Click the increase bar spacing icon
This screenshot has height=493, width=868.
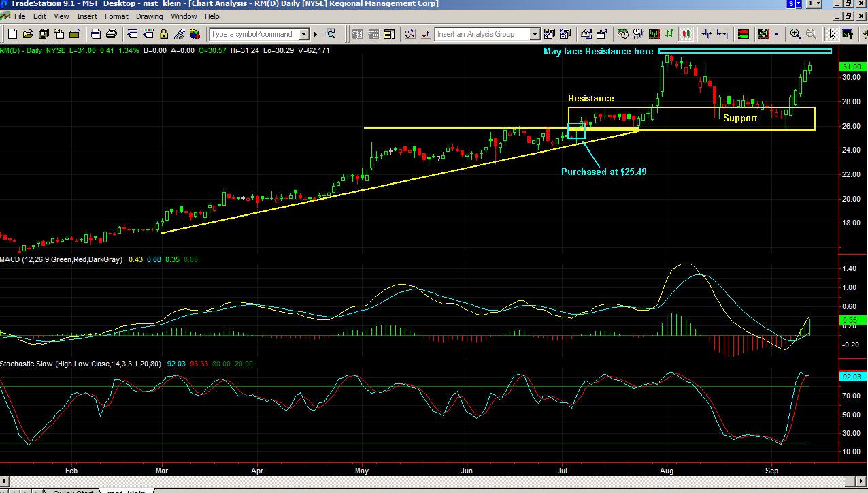coord(723,33)
